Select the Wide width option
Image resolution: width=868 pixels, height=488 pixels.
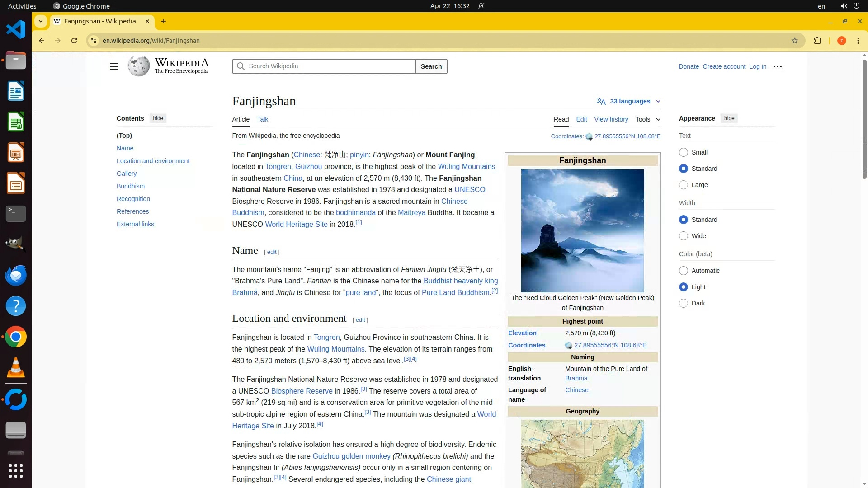pyautogui.click(x=683, y=236)
